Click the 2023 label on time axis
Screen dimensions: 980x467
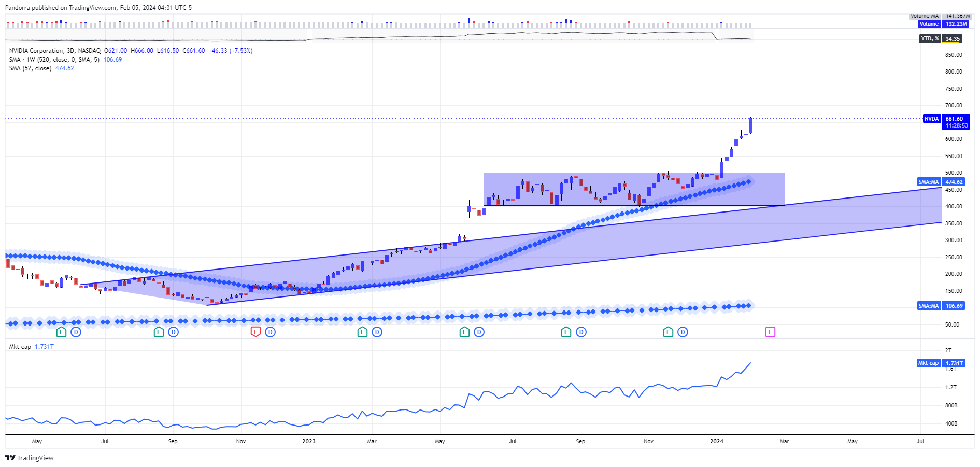point(309,441)
